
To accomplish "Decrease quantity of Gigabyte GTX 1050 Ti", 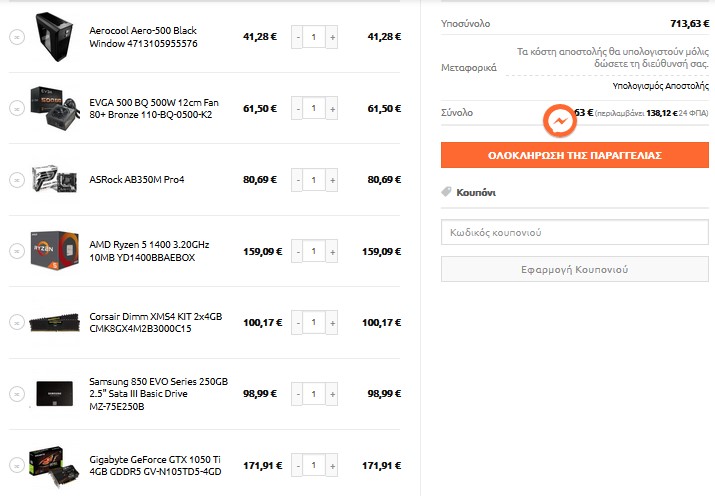I will point(297,465).
